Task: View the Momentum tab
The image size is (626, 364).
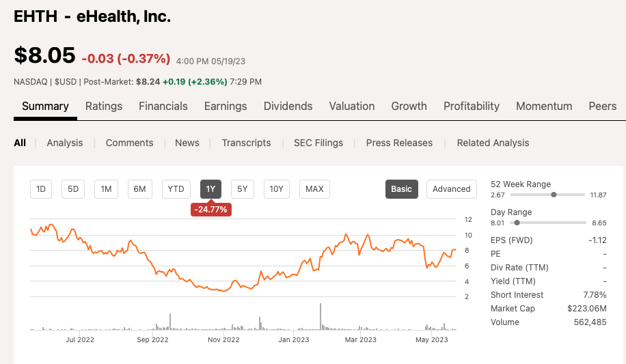Action: pos(544,106)
